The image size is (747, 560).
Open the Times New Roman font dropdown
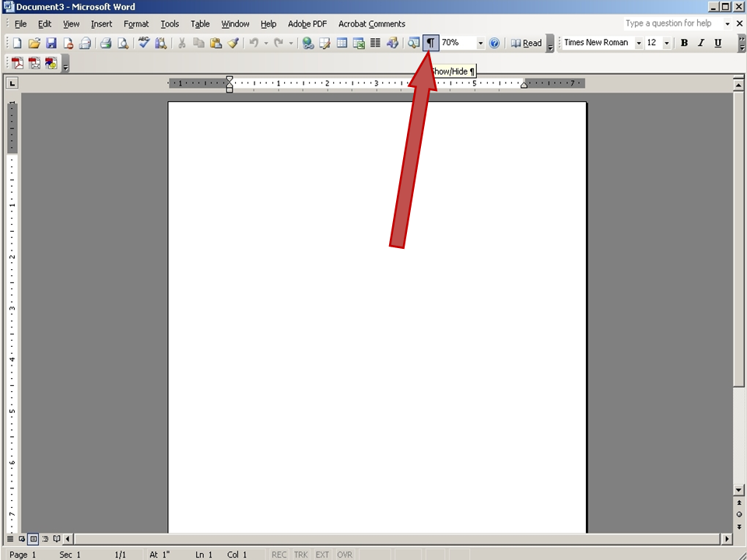tap(638, 43)
